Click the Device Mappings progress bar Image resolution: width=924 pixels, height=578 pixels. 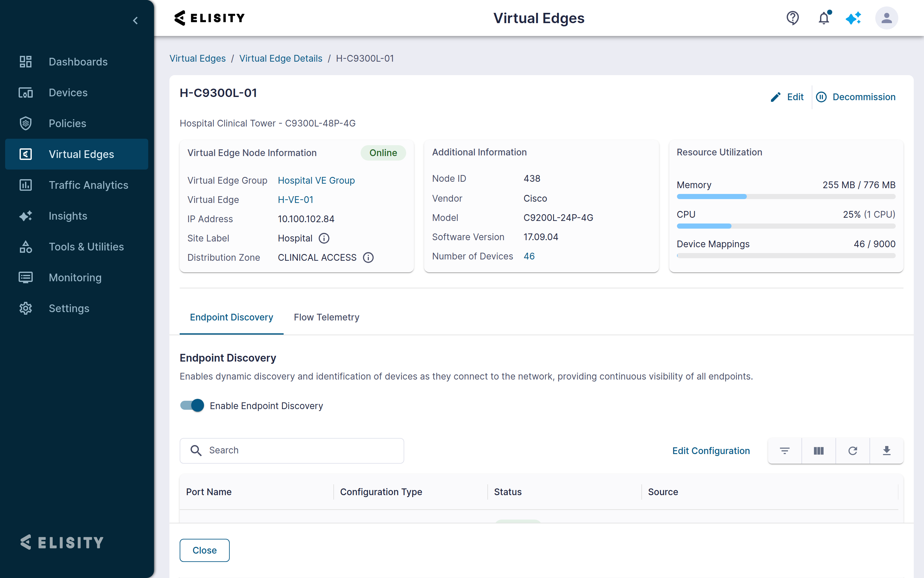pos(786,255)
